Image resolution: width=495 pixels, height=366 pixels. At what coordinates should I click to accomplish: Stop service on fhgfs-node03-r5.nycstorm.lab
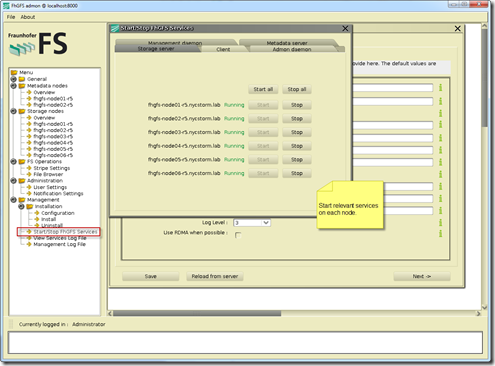tap(297, 132)
